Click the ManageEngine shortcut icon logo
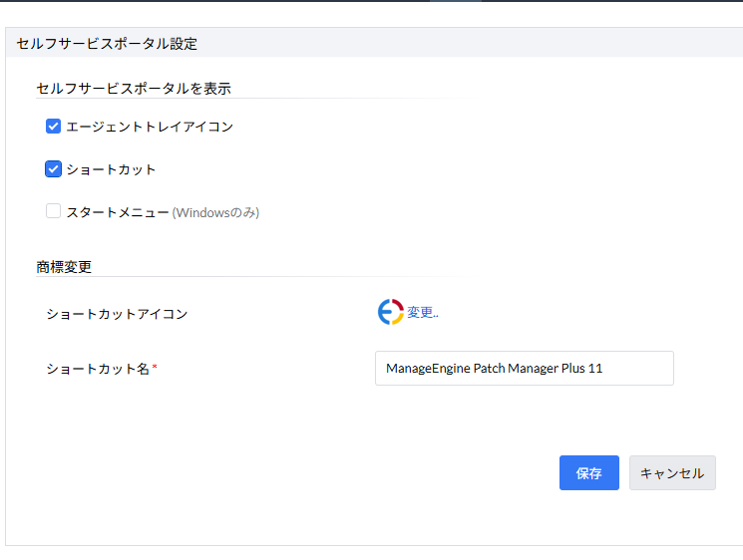The height and width of the screenshot is (560, 743). [x=390, y=312]
